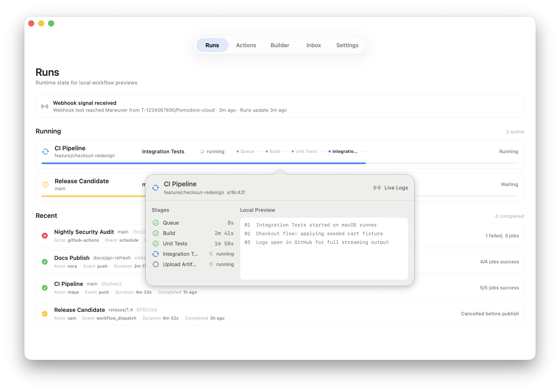Click the spinner next to Integration T... running
This screenshot has height=392, width=560.
[x=212, y=254]
